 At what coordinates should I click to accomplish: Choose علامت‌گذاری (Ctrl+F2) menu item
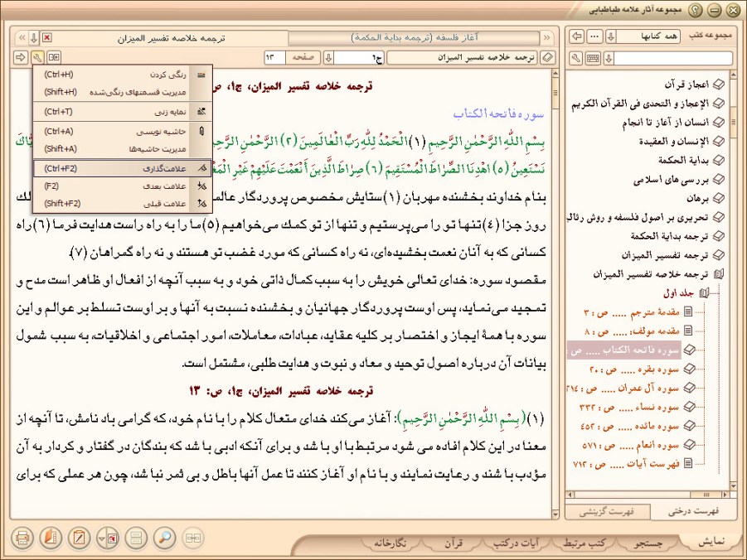coord(123,168)
